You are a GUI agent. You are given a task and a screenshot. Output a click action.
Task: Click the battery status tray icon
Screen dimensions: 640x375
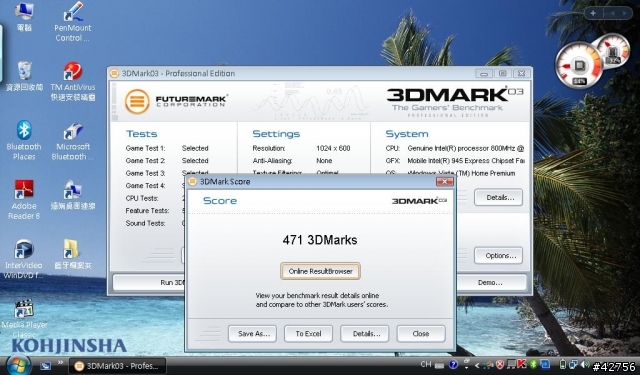click(562, 364)
